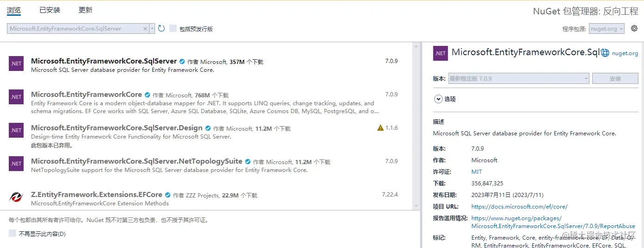Click verified badge beside Microsoft.EntityFrameworkCore.SqlServer
Image resolution: width=644 pixels, height=248 pixels.
(x=182, y=61)
